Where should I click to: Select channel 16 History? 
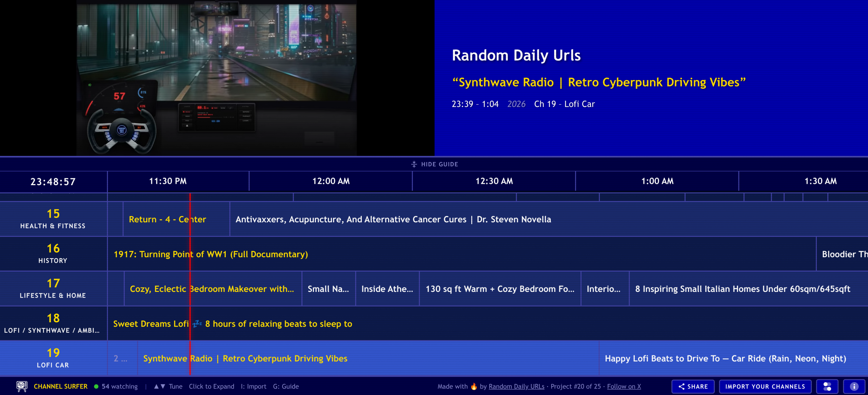point(53,254)
